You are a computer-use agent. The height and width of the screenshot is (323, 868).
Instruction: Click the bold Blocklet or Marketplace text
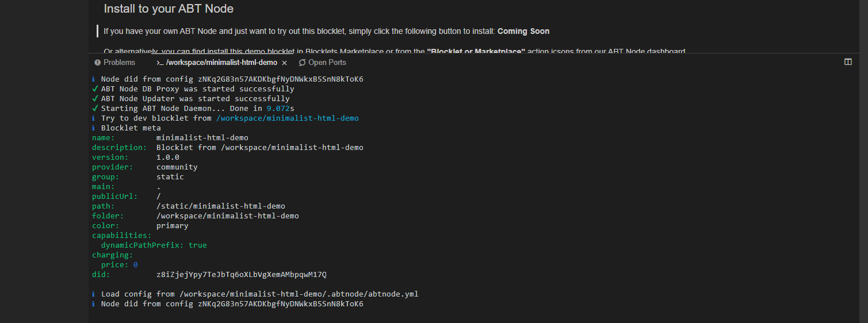pos(476,52)
